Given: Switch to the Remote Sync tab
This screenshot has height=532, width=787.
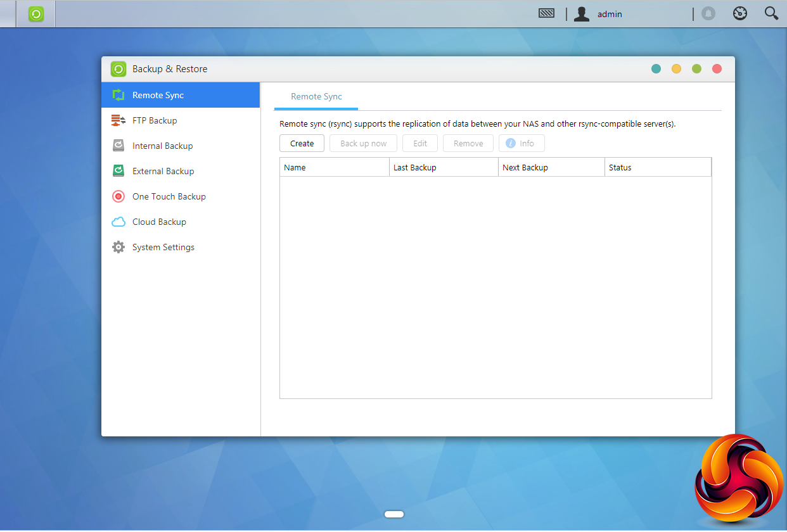Looking at the screenshot, I should 316,97.
